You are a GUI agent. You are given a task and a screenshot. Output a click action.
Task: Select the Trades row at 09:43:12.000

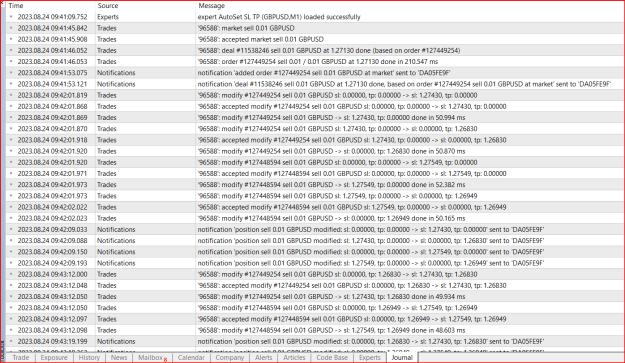click(x=315, y=274)
